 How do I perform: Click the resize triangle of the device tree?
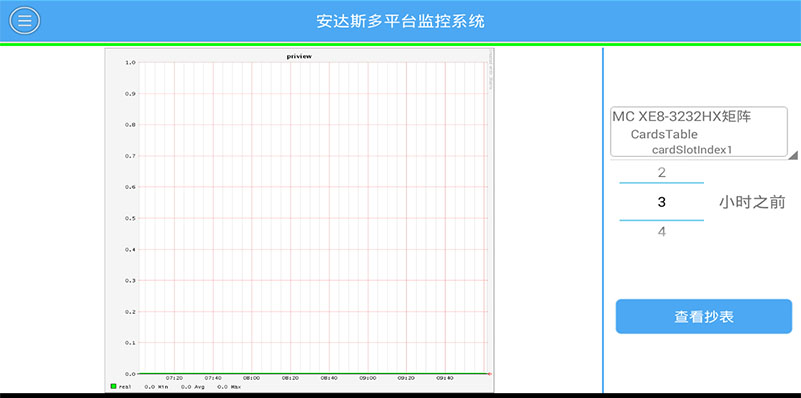792,155
